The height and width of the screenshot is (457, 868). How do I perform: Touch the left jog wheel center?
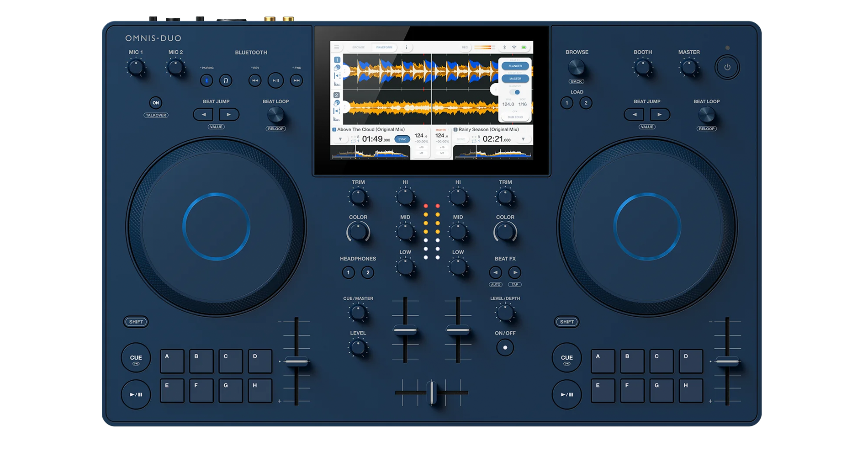tap(216, 227)
